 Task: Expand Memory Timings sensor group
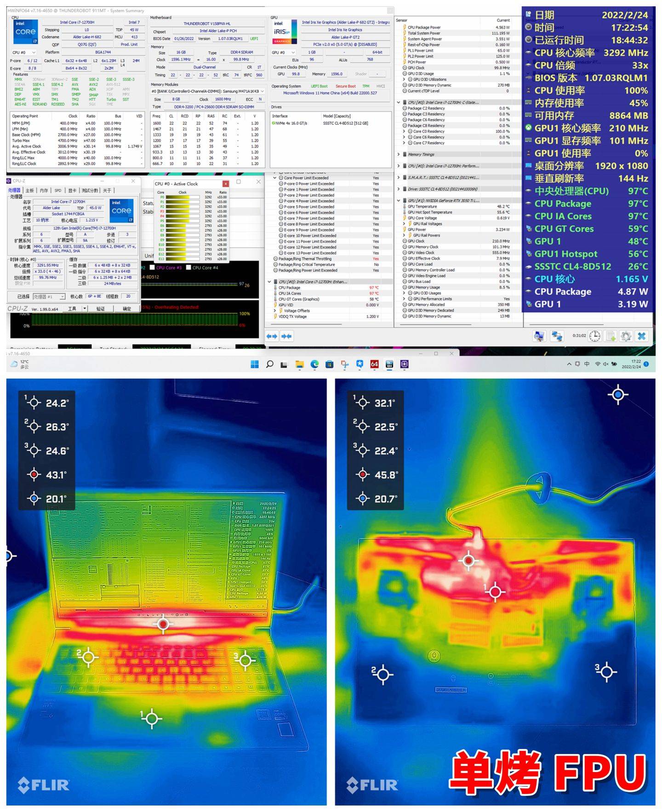(399, 154)
